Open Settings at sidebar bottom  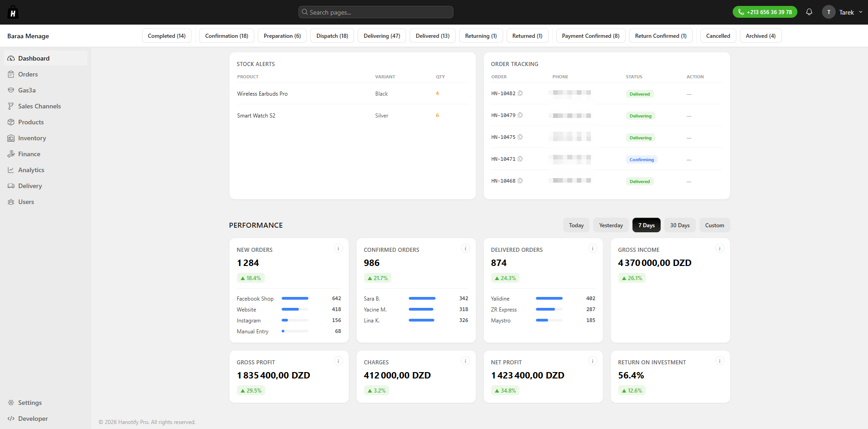point(46,403)
